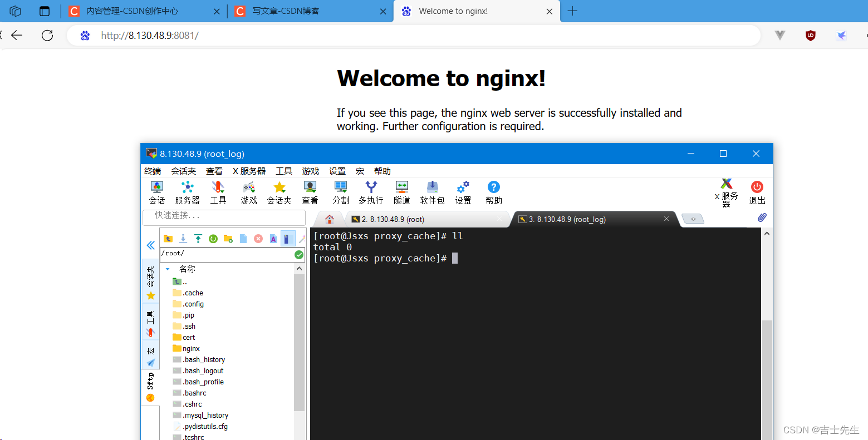Click SFTP download selected files icon
868x440 pixels.
coord(183,239)
